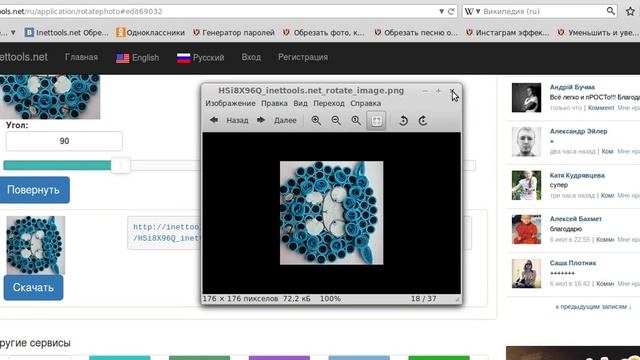Zoom out with the minus magnifier icon

coord(336,120)
